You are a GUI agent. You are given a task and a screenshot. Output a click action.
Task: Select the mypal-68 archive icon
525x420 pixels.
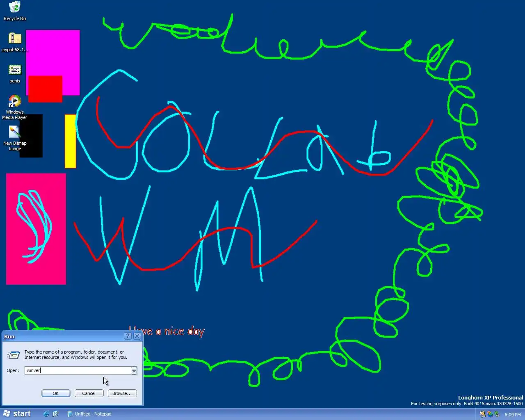coord(15,42)
